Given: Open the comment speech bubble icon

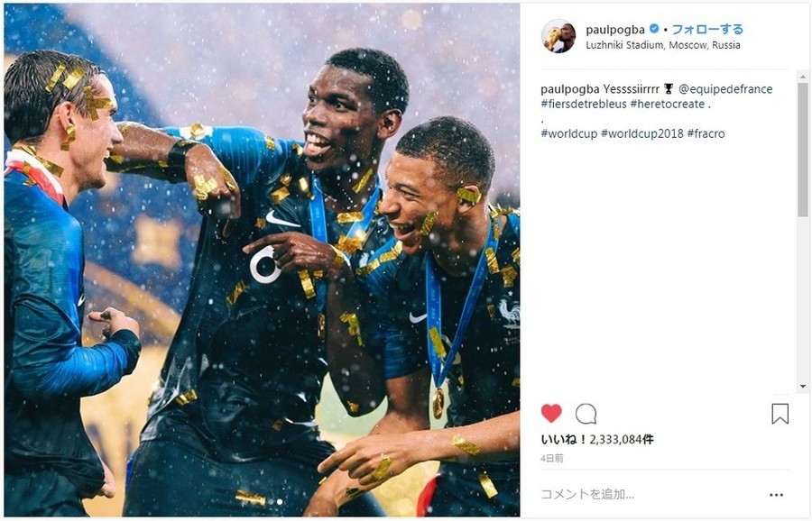Looking at the screenshot, I should click(586, 414).
